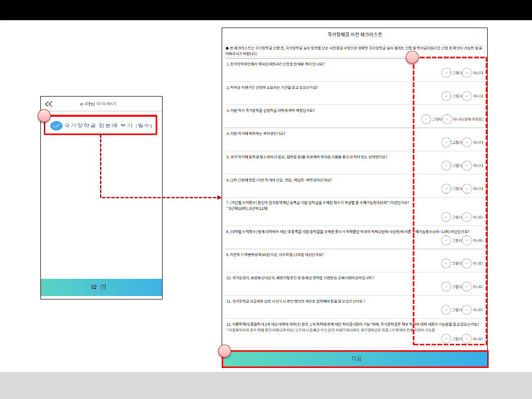Viewport: 532px width, 399px height.
Task: Choose 그렇다 for question 2 on 산정 기간
Action: (446, 96)
